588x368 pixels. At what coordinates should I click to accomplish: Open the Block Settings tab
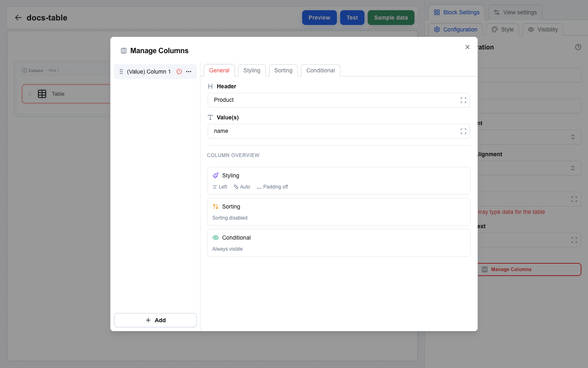point(457,12)
